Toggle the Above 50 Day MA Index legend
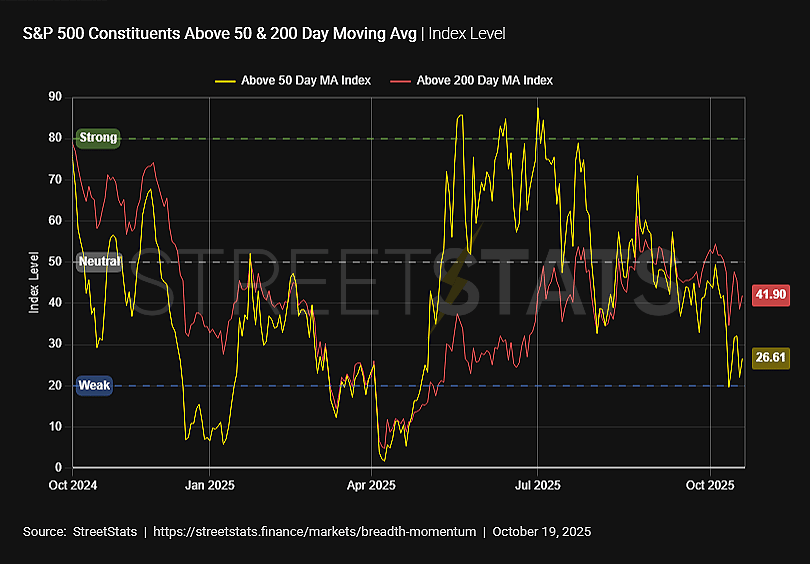The width and height of the screenshot is (810, 564). click(x=293, y=81)
